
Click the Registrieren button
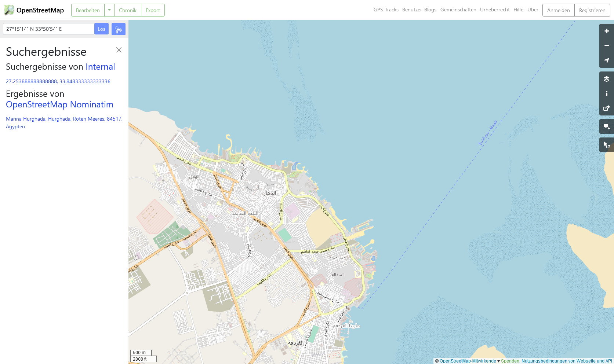[592, 10]
